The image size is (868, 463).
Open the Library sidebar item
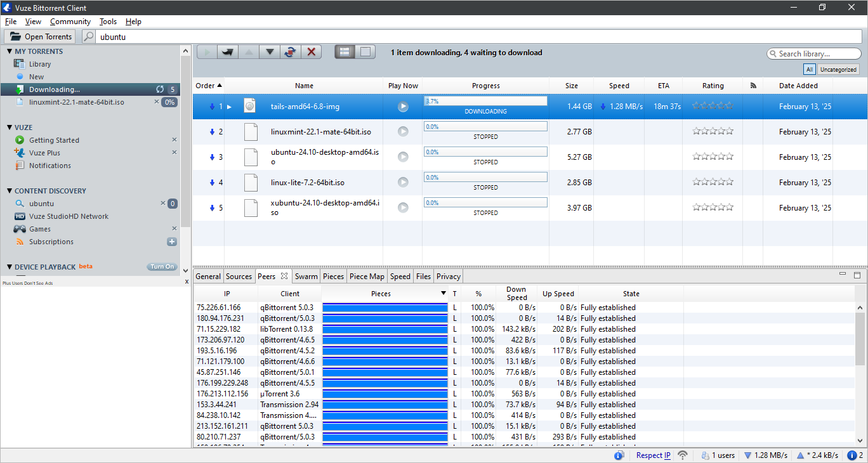pyautogui.click(x=39, y=64)
